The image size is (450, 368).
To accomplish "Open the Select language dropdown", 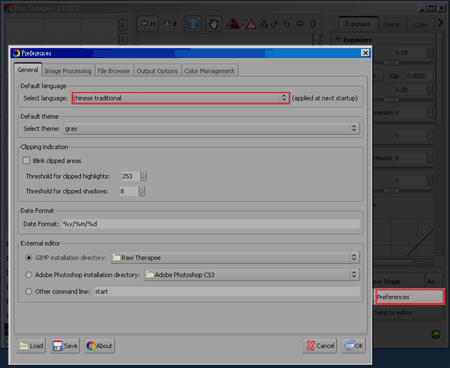I will [181, 98].
